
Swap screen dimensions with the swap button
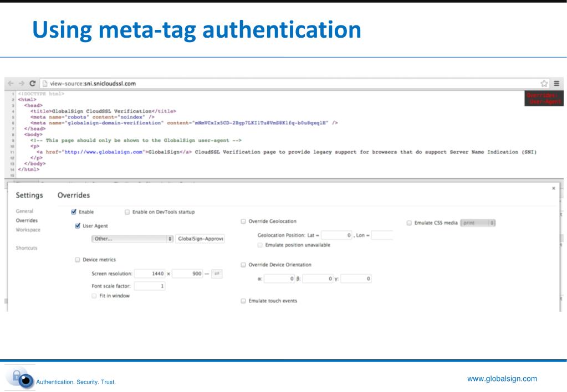pos(217,274)
